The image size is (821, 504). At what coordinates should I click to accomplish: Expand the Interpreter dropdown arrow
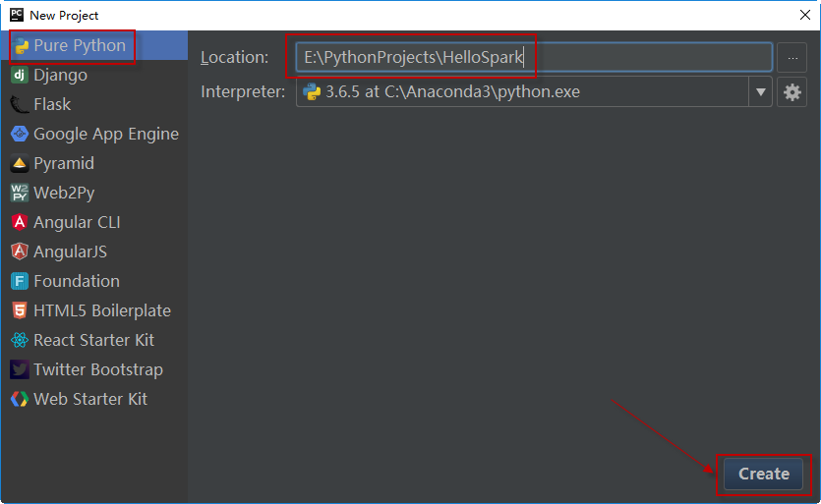pyautogui.click(x=761, y=92)
